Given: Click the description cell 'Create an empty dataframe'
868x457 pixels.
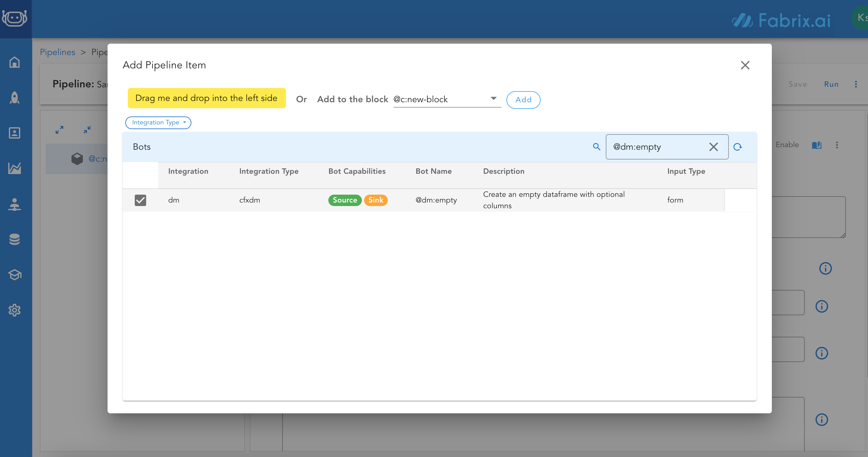Looking at the screenshot, I should (x=554, y=200).
